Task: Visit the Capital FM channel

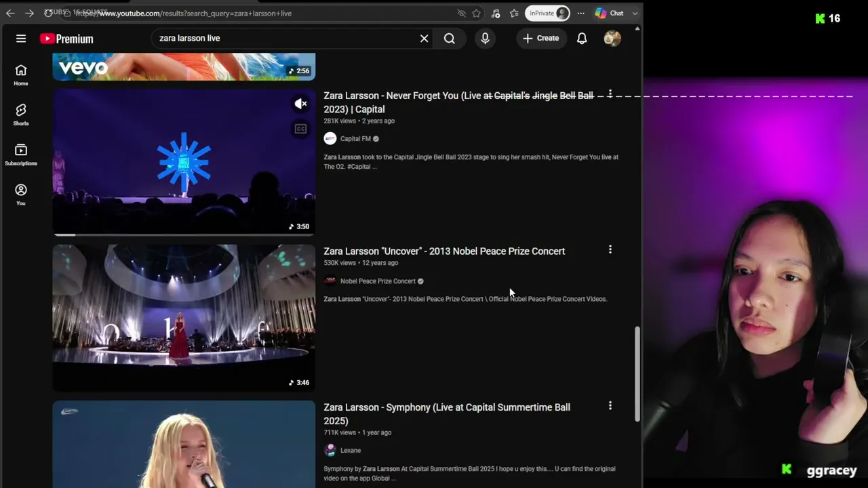Action: pyautogui.click(x=355, y=139)
